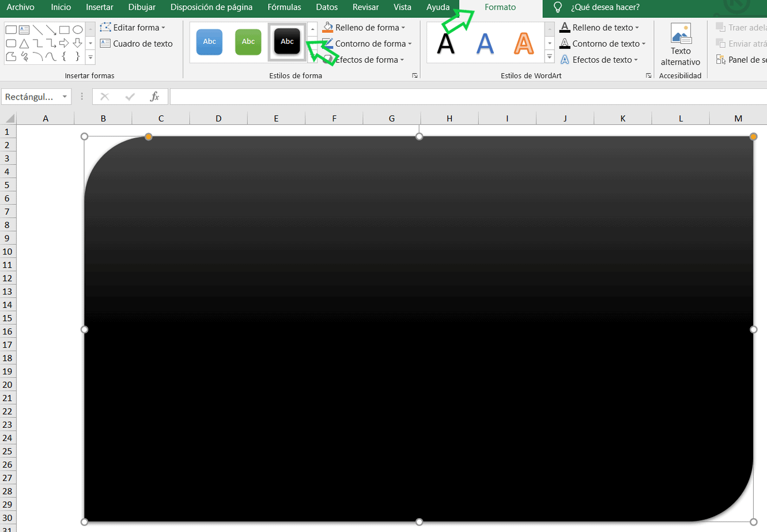Apply the blue A WordArt style

click(x=485, y=43)
